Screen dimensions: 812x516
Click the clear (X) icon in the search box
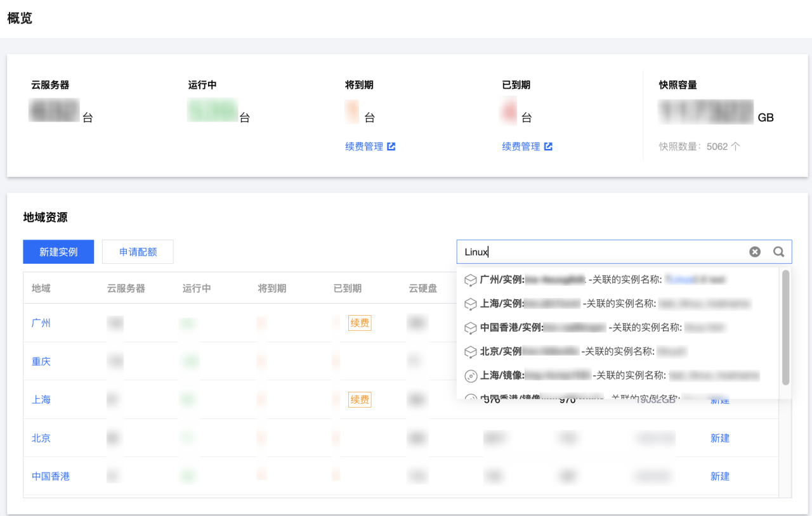click(x=754, y=252)
